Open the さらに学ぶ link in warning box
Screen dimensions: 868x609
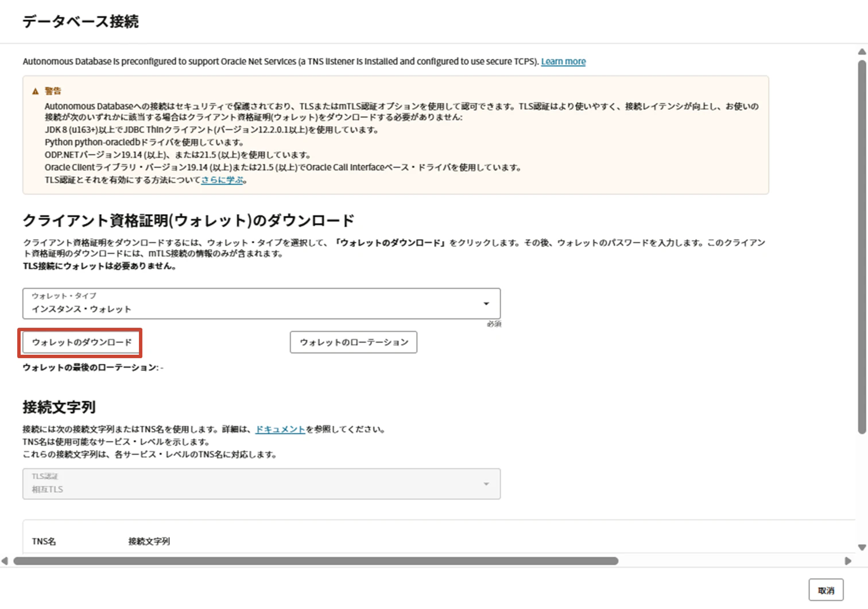(222, 180)
